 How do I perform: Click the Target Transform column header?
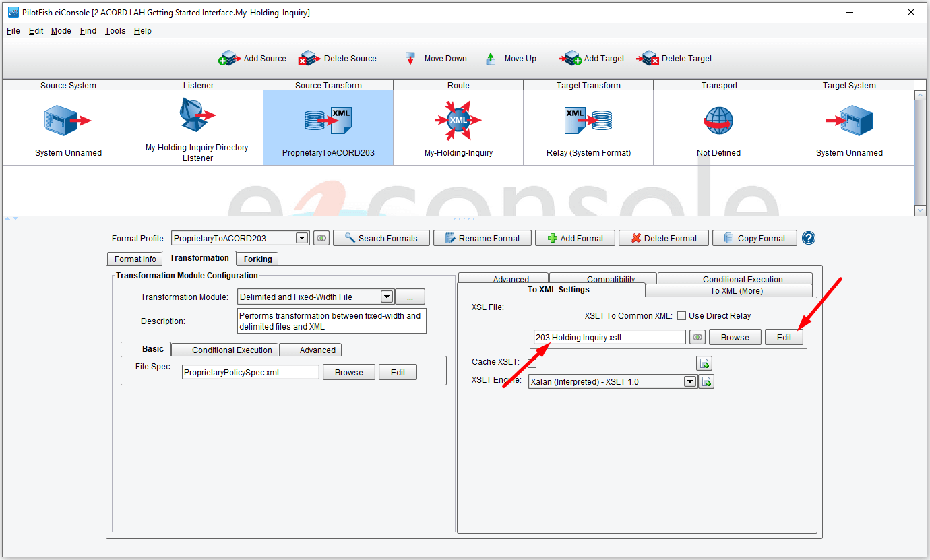pyautogui.click(x=588, y=85)
